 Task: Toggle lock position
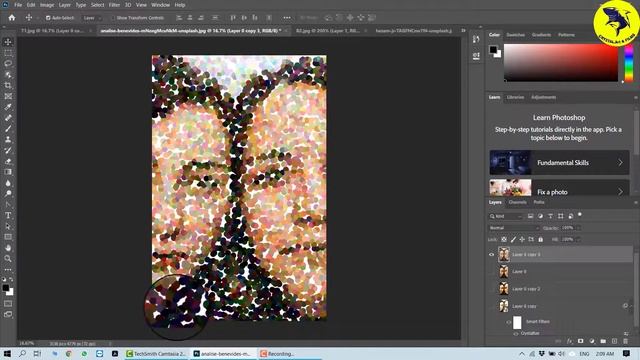[x=522, y=240]
